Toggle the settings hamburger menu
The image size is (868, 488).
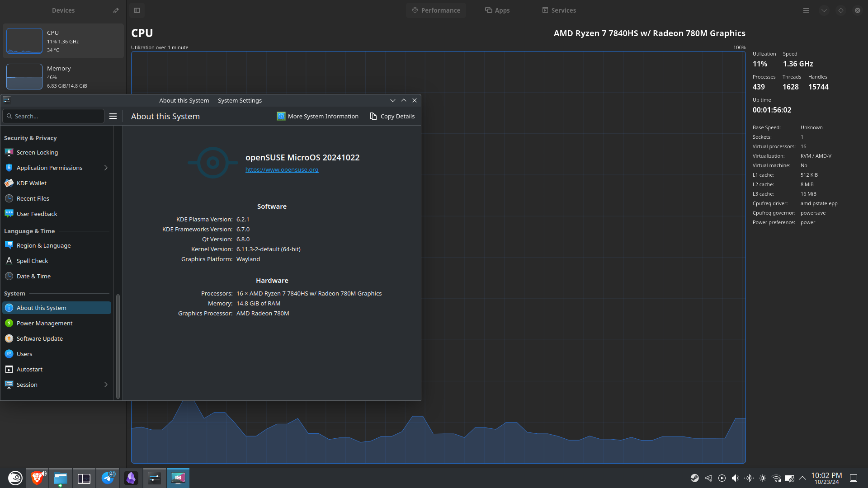pos(113,116)
